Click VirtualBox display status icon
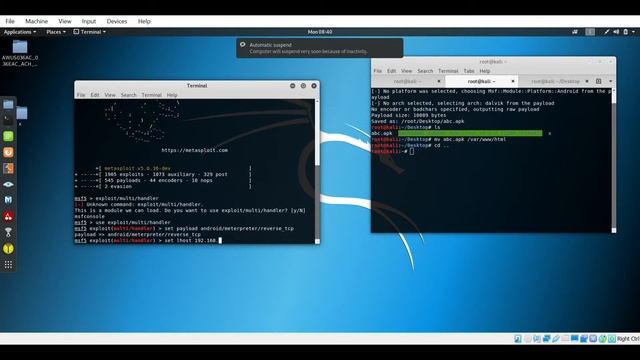This screenshot has height=360, width=640. pyautogui.click(x=574, y=339)
